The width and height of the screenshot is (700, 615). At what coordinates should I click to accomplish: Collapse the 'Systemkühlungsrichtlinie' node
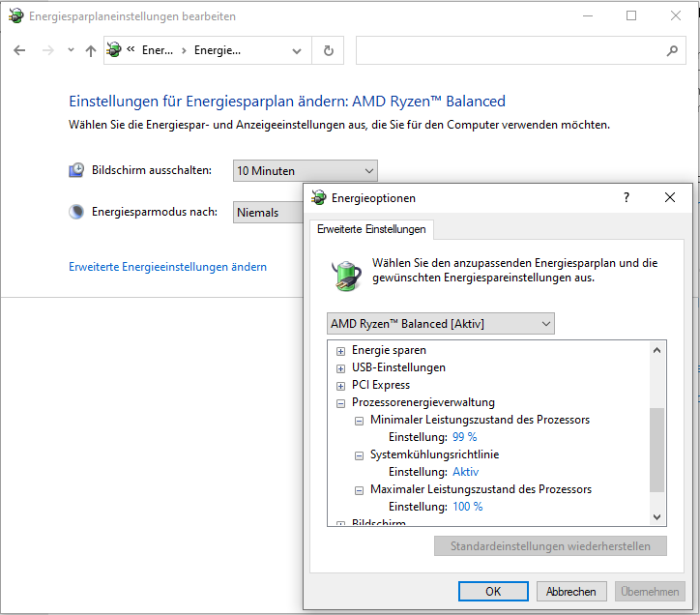[x=359, y=455]
